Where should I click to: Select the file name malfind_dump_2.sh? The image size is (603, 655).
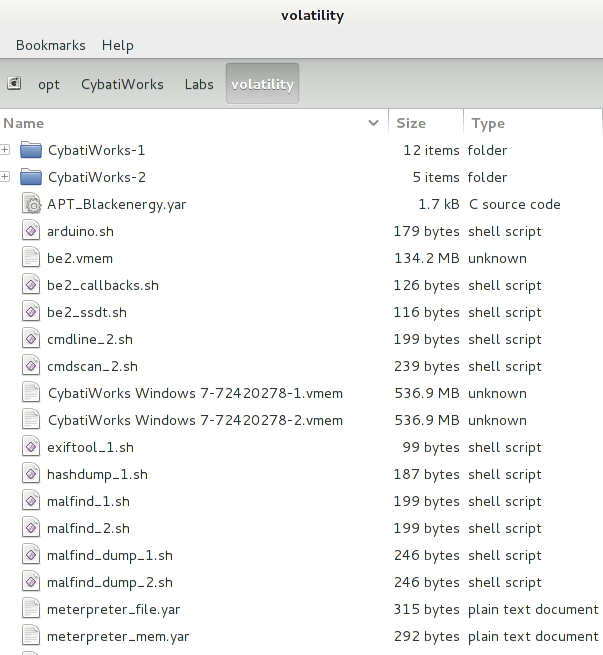click(110, 583)
